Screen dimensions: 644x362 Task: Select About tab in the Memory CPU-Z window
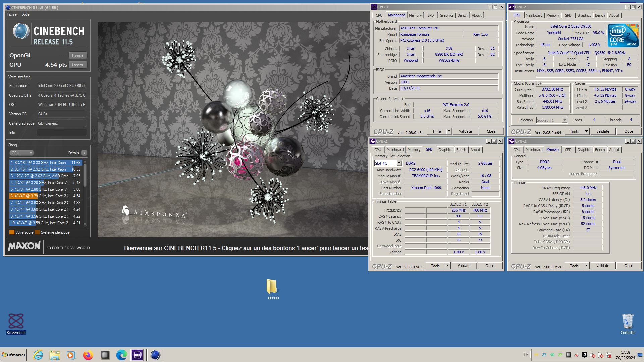click(614, 150)
